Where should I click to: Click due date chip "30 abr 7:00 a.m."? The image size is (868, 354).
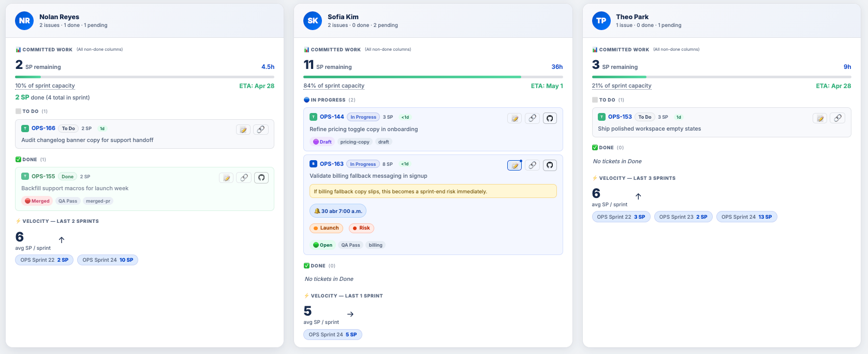click(338, 211)
